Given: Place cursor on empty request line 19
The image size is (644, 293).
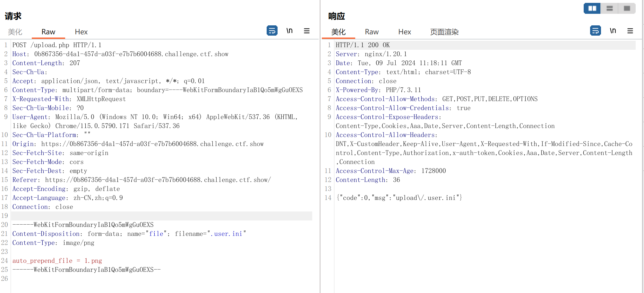Looking at the screenshot, I should 162,216.
